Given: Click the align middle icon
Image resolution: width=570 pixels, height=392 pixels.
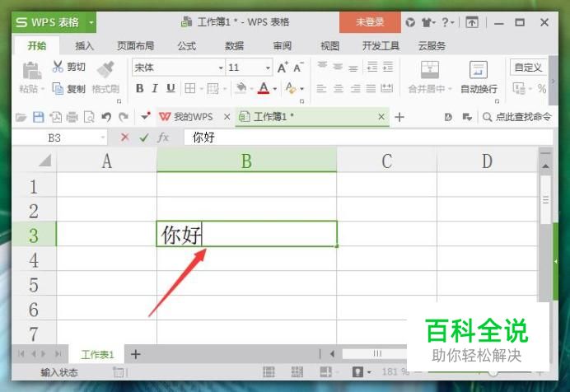Looking at the screenshot, I should [338, 67].
